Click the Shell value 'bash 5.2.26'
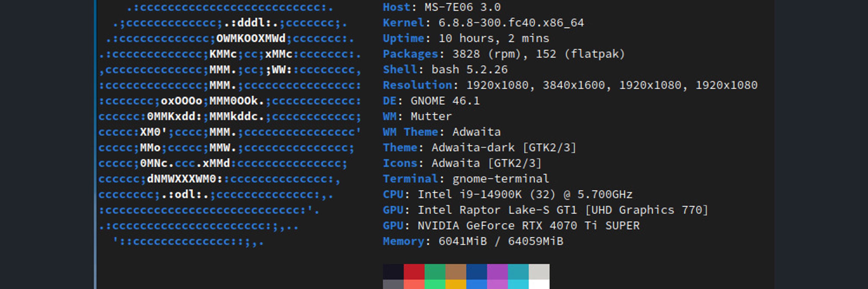The image size is (868, 289). pyautogui.click(x=469, y=70)
